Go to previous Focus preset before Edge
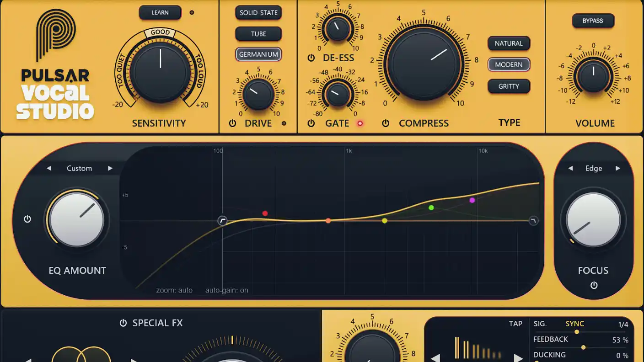This screenshot has height=362, width=644. [x=570, y=168]
